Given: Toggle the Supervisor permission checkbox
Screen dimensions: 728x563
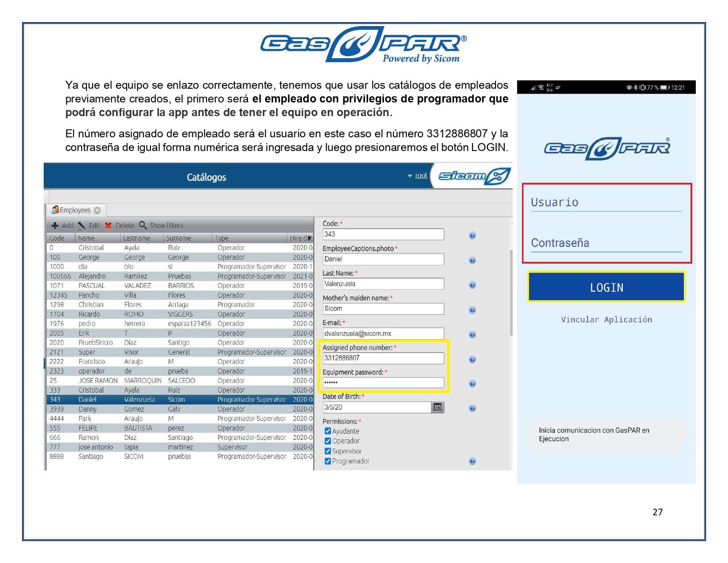Looking at the screenshot, I should [327, 451].
